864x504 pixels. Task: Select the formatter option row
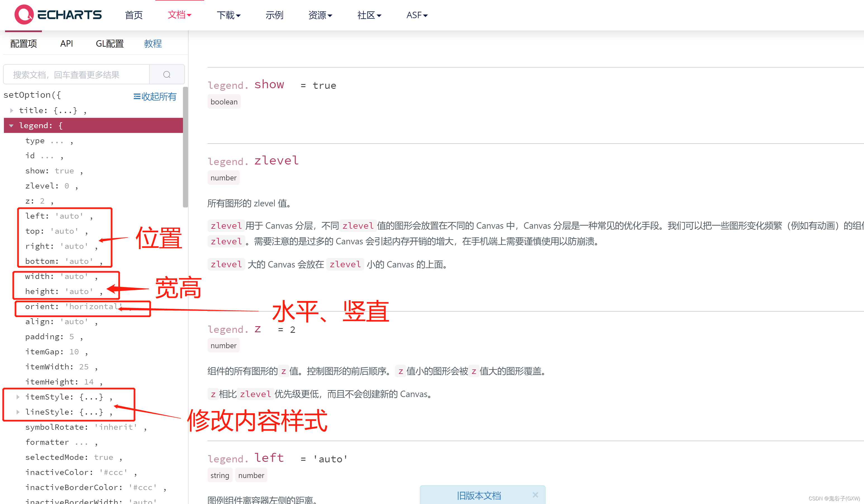[62, 442]
